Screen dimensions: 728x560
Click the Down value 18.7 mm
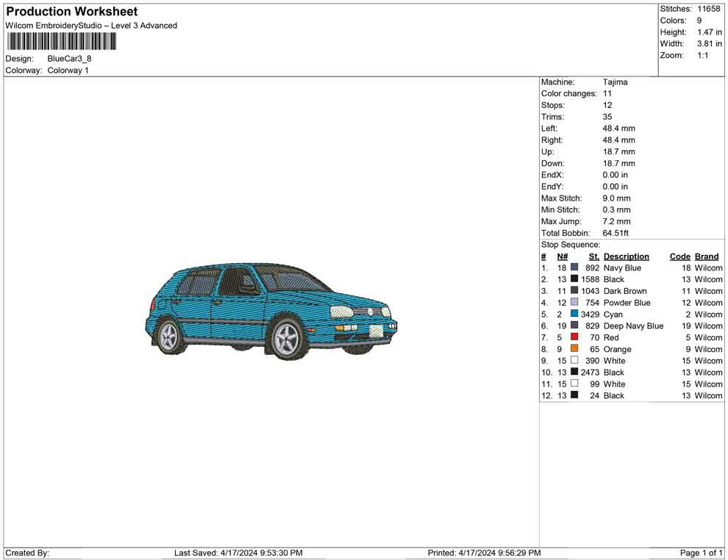pos(619,163)
